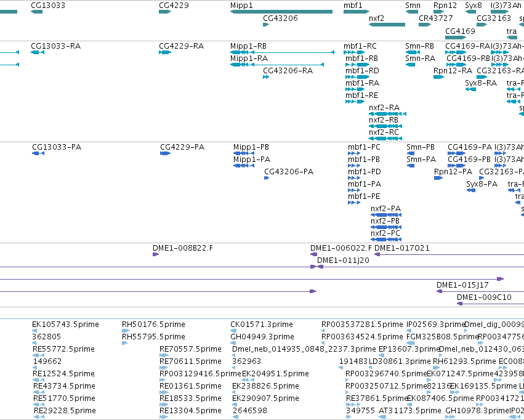The width and height of the screenshot is (524, 420).
Task: Select the CG4229 gene label
Action: pos(174,6)
